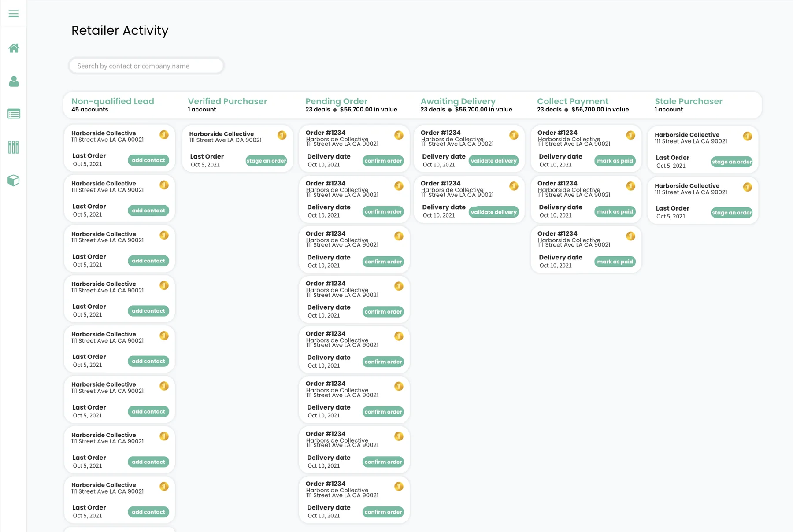Click validate delivery on second Awaiting Delivery card

[x=493, y=212]
